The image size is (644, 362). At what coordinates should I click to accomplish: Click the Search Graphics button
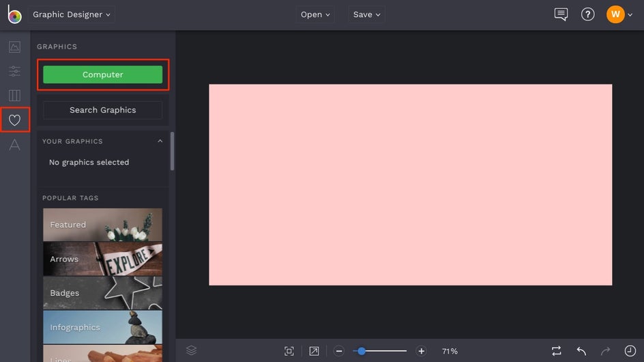pyautogui.click(x=103, y=110)
